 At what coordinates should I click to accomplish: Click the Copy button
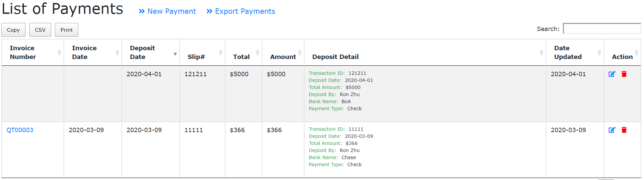[13, 30]
